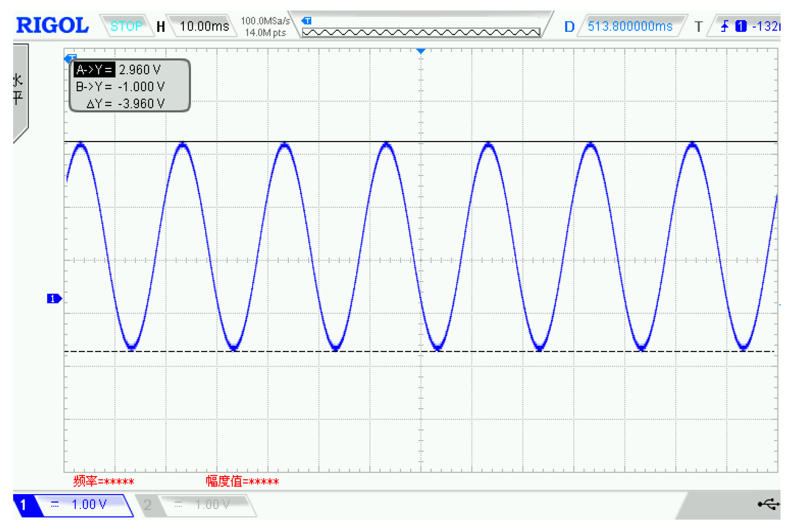Select the channel 1 ground level marker
Viewport: 791px width, 532px height.
click(54, 299)
